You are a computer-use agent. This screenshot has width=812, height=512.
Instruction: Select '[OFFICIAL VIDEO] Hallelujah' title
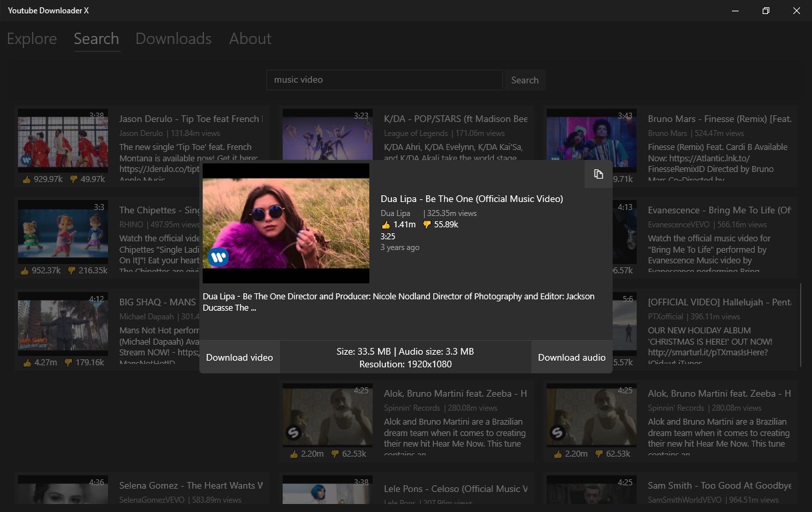(x=719, y=302)
